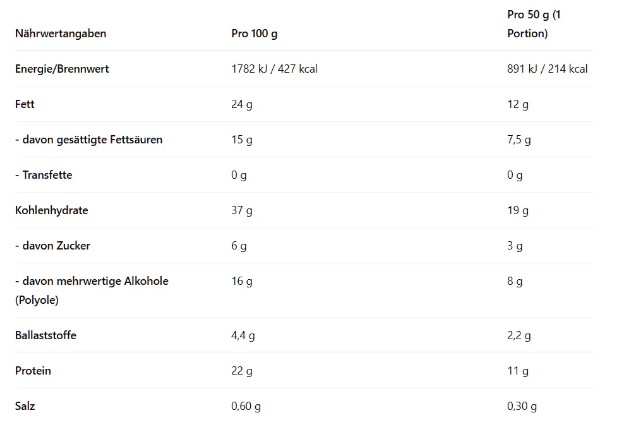This screenshot has height=421, width=626.
Task: Select the 'davon mehrwertige Alkohole (Polyole)' label
Action: (x=91, y=289)
